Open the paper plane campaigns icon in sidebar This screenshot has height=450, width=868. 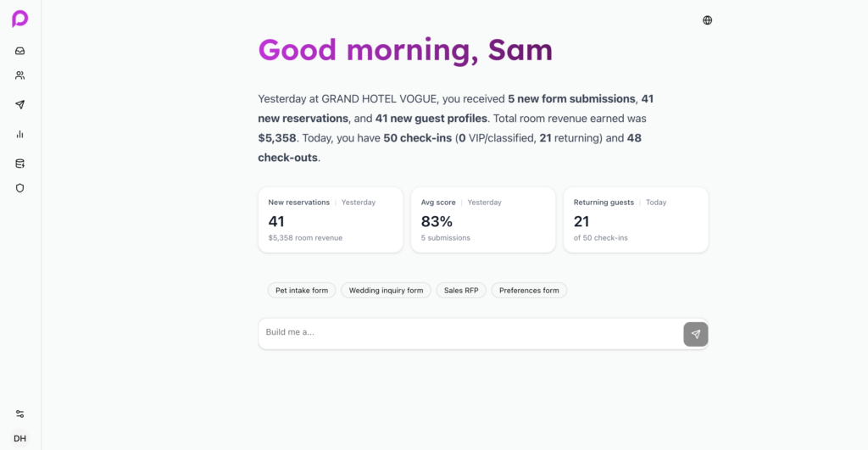coord(20,104)
